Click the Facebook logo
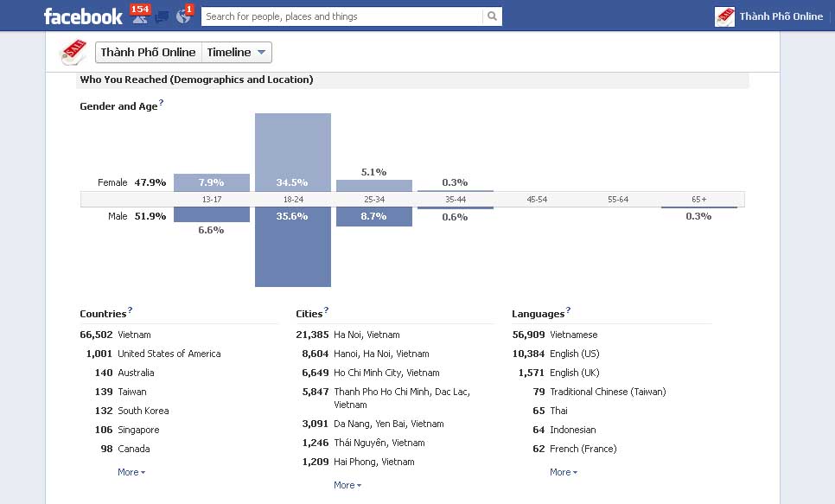Image resolution: width=835 pixels, height=504 pixels. pyautogui.click(x=83, y=16)
